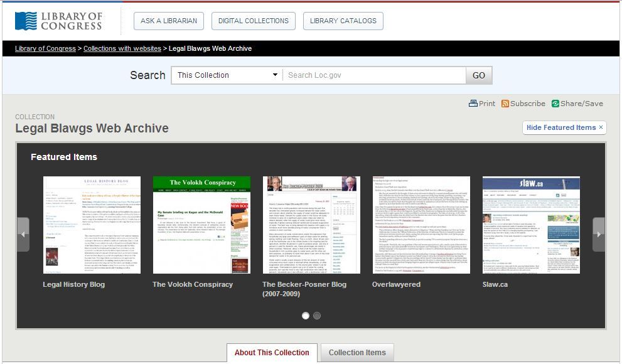622x364 pixels.
Task: Click the Legal Blawgs Web Archive heading
Action: coord(92,128)
